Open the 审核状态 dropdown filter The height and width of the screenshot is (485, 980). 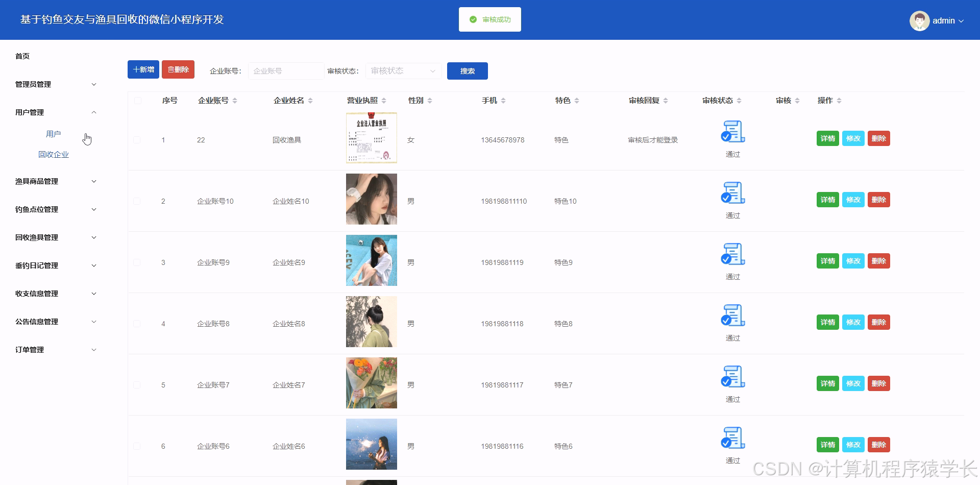403,71
